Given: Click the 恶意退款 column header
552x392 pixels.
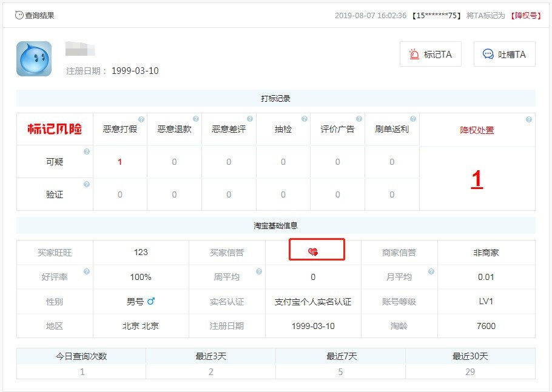Looking at the screenshot, I should pos(174,129).
